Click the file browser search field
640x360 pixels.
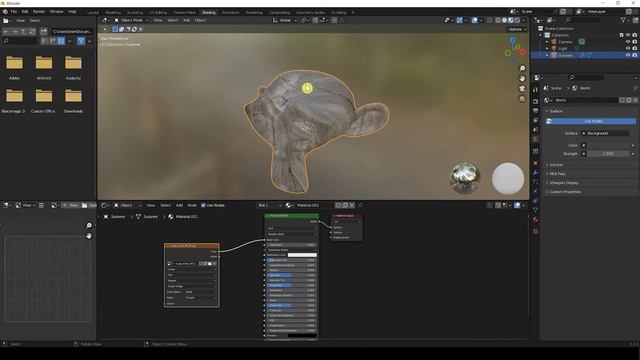20,41
